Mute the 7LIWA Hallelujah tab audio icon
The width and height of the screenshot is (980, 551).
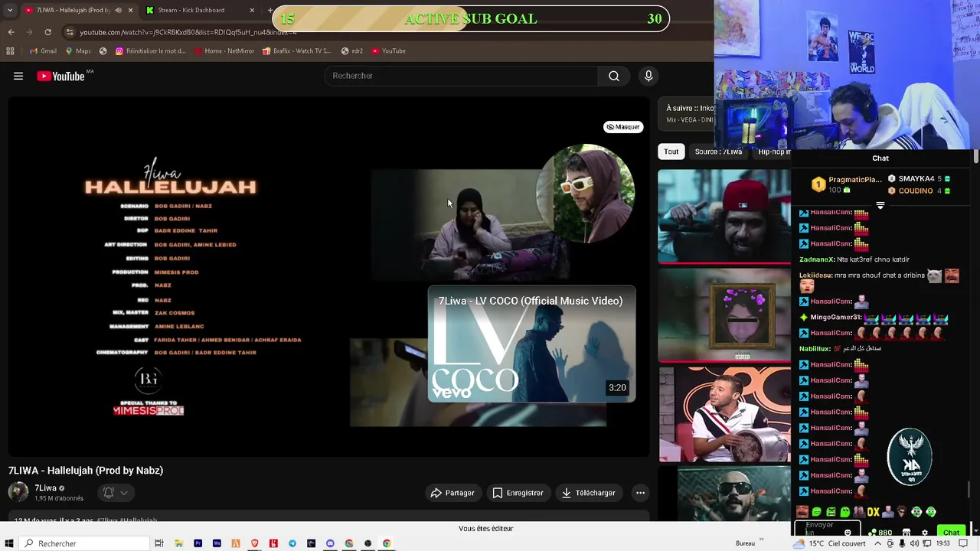[x=118, y=10]
